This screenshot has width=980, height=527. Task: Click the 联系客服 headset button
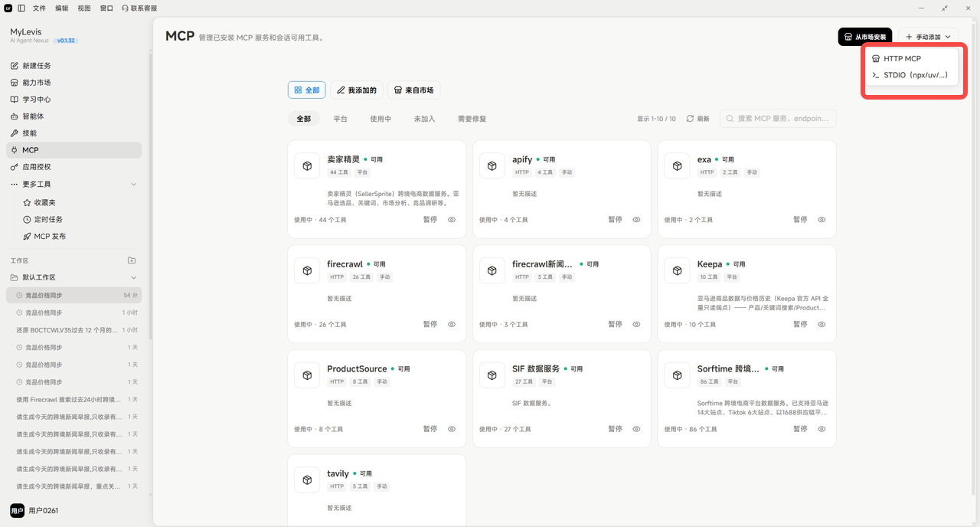139,8
